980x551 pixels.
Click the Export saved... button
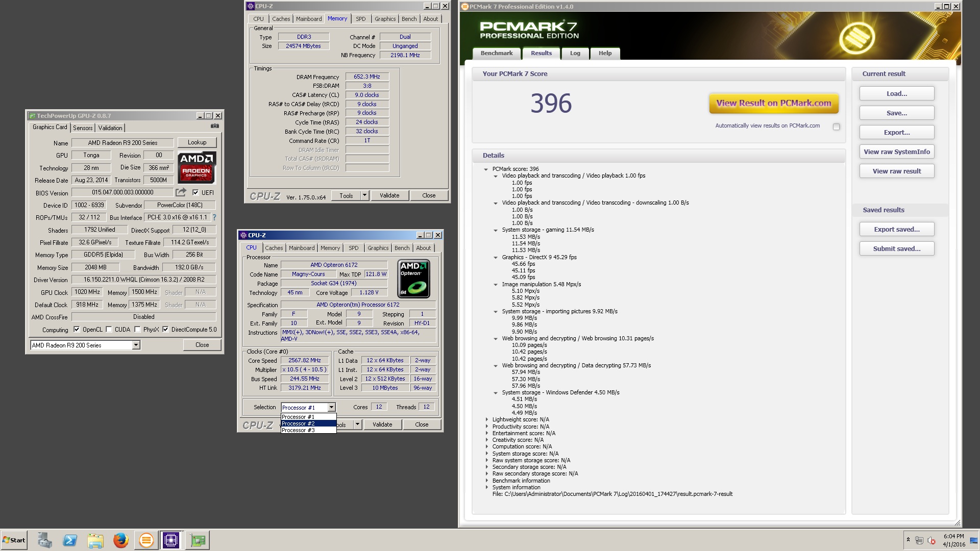click(x=897, y=229)
